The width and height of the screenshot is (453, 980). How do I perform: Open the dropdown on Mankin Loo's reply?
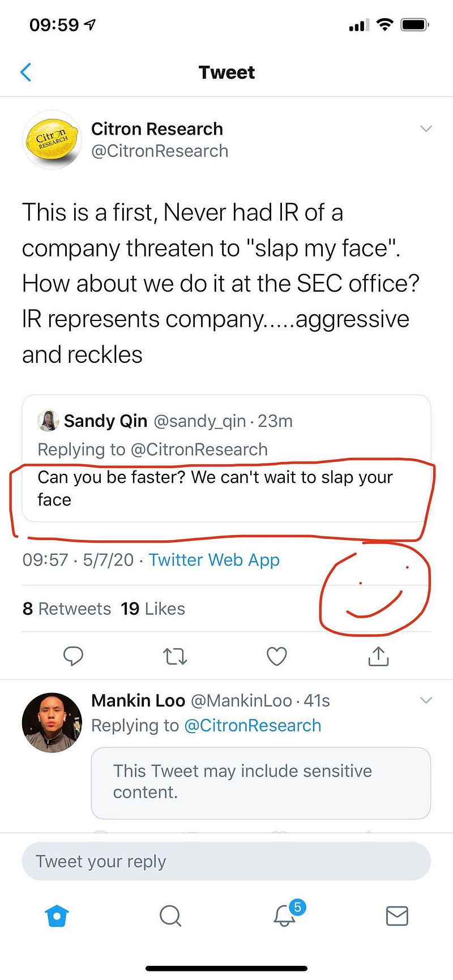point(426,700)
